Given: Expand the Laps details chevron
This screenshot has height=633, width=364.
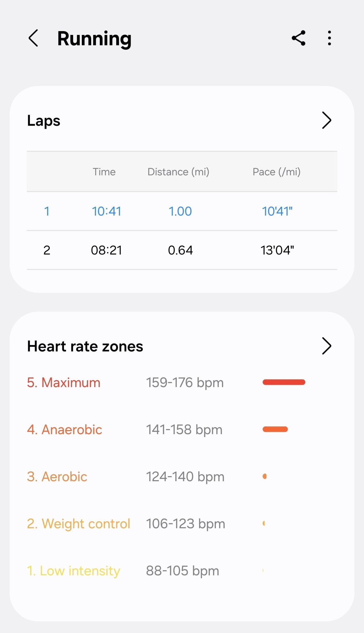Looking at the screenshot, I should 326,120.
